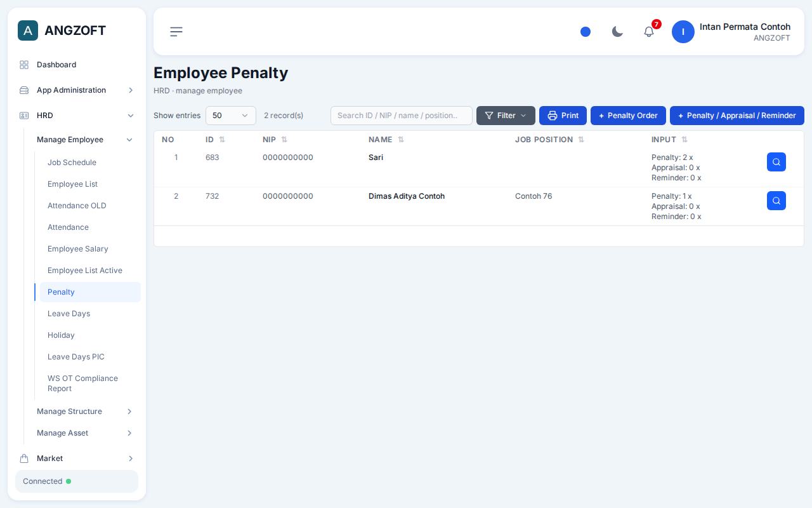Switch to dark mode with moon icon
Screen dimensions: 812x508
pyautogui.click(x=617, y=32)
